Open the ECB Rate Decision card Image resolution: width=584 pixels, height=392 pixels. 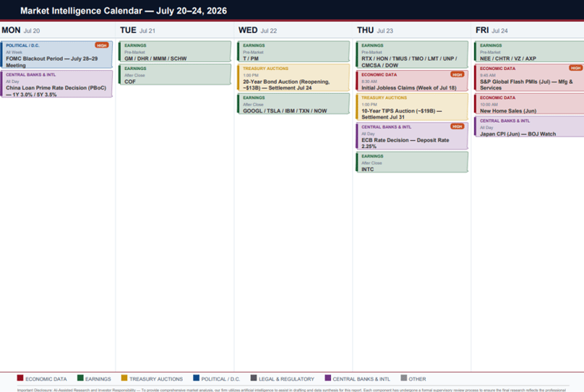coord(412,136)
